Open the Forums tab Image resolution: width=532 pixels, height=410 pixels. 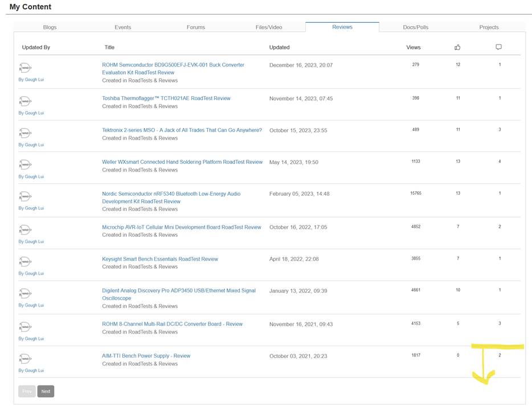coord(196,27)
